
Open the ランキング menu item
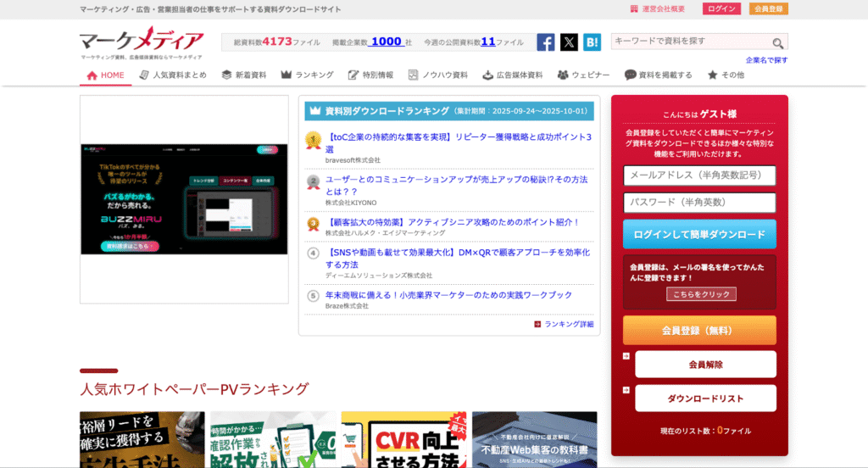pos(307,75)
